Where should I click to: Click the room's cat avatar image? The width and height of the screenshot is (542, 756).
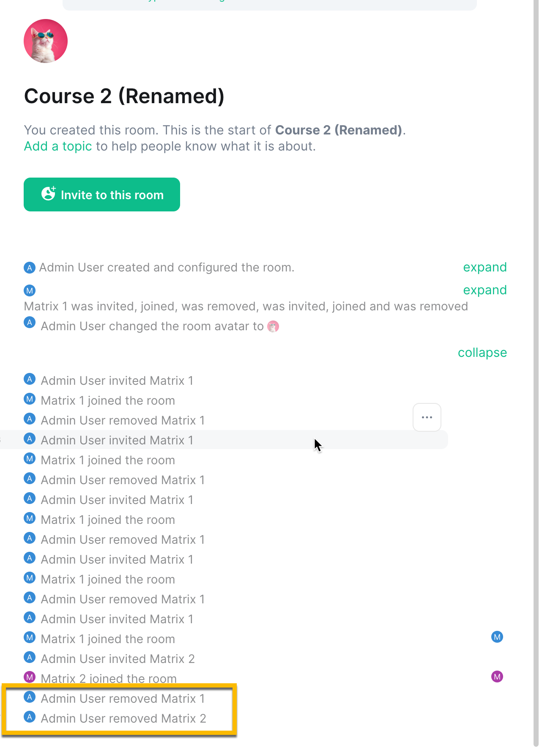click(x=46, y=41)
